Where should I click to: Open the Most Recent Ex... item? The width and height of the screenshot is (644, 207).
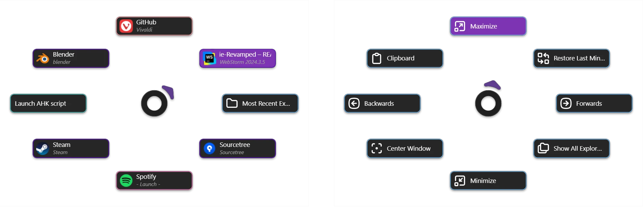[x=260, y=103]
